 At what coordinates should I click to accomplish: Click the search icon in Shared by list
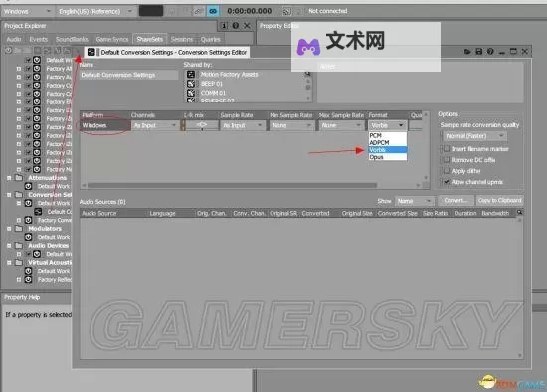click(307, 74)
